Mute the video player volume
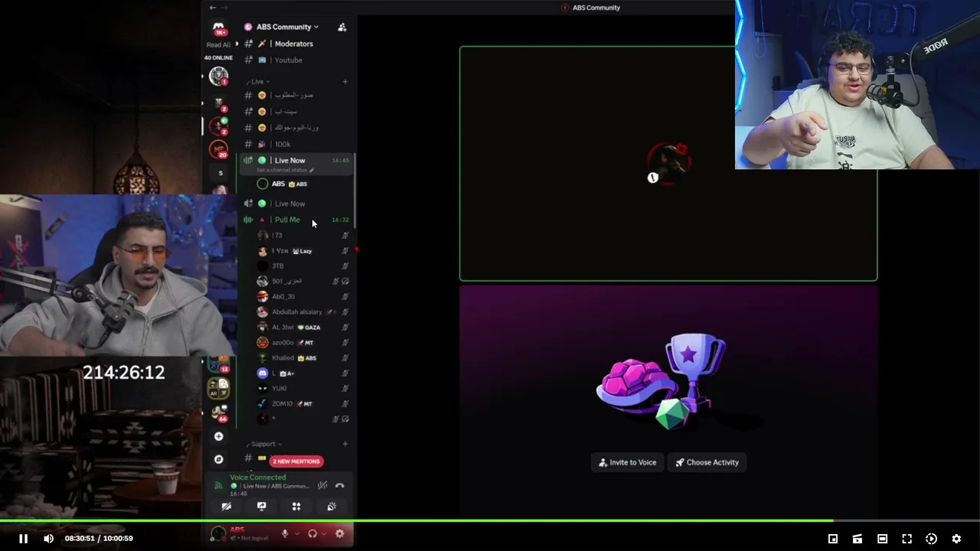 49,539
